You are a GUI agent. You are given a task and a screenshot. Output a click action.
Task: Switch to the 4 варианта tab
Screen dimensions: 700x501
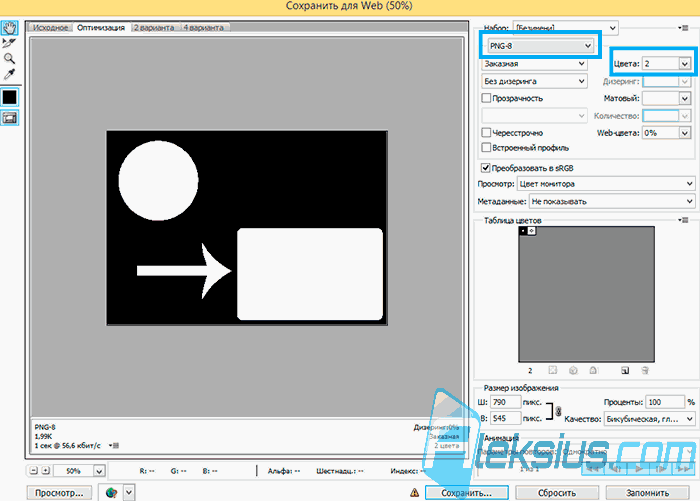point(203,28)
